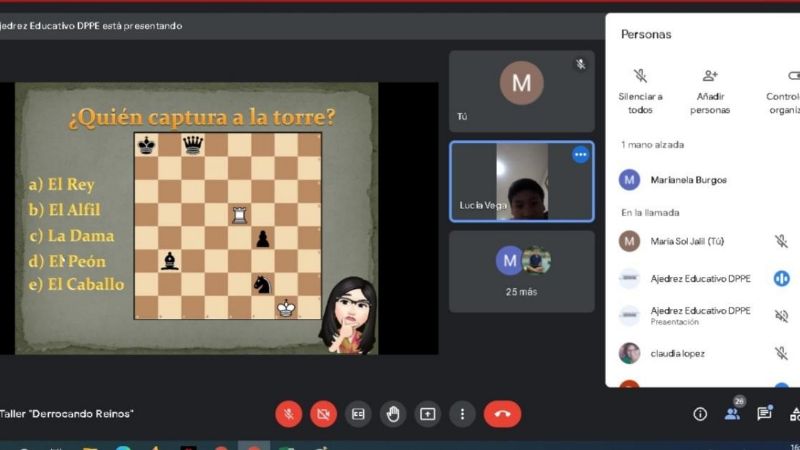
Task: Click the María Sol Jalil avatar
Action: 629,241
